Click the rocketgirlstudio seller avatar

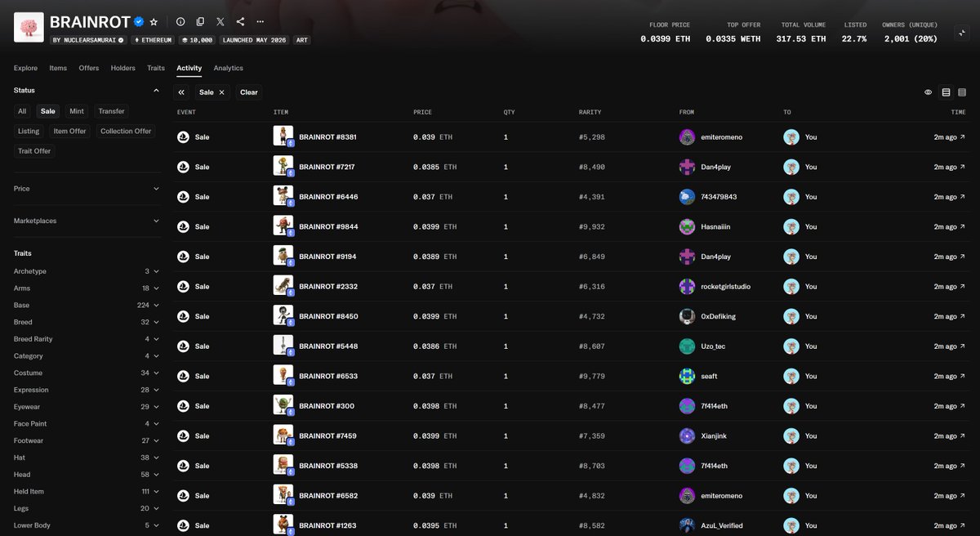pos(687,287)
